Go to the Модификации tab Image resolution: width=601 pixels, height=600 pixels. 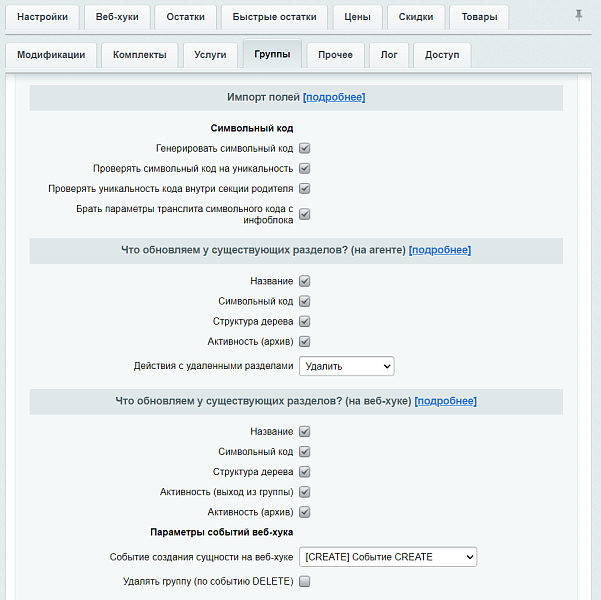[51, 55]
